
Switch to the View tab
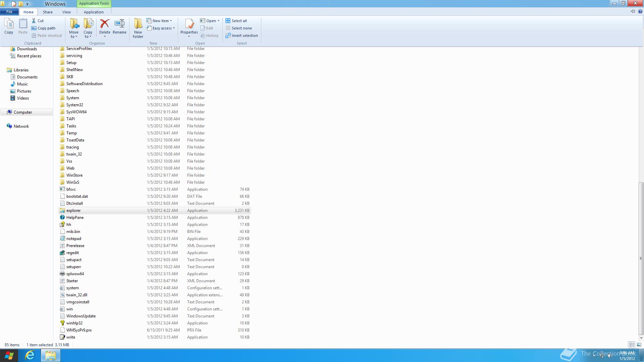tap(66, 12)
